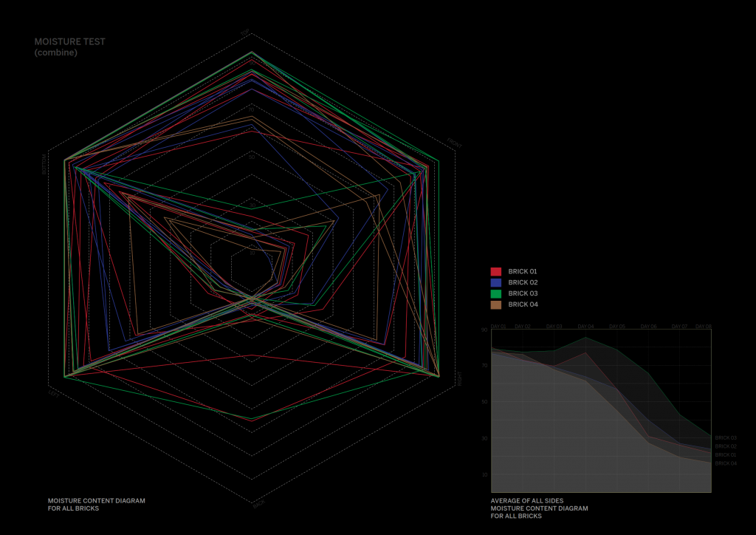
Task: Click the FRONT axis label on radar chart
Action: point(454,144)
